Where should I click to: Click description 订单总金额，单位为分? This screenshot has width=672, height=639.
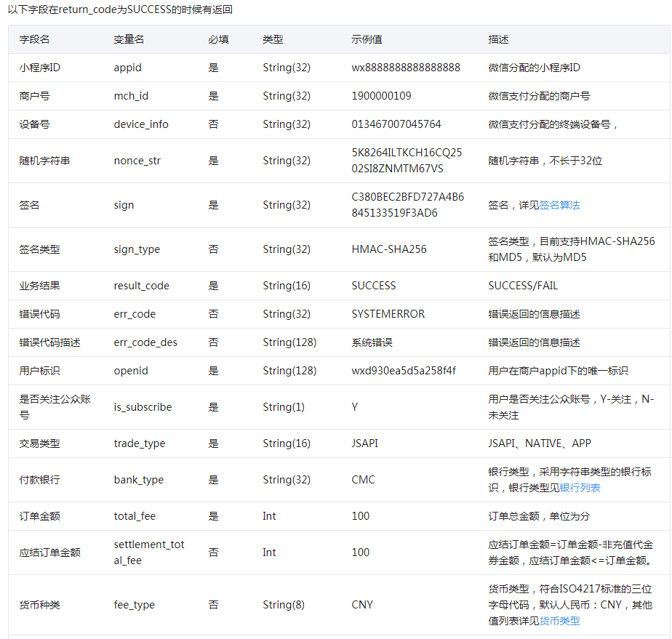[539, 516]
